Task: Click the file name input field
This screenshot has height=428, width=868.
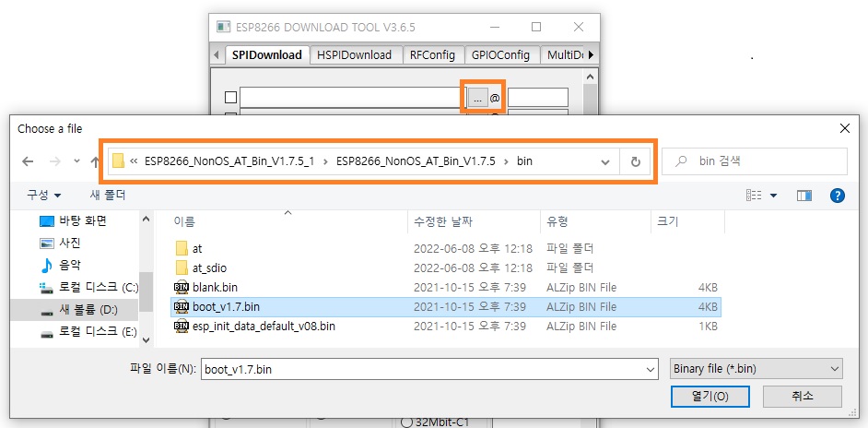Action: point(423,369)
